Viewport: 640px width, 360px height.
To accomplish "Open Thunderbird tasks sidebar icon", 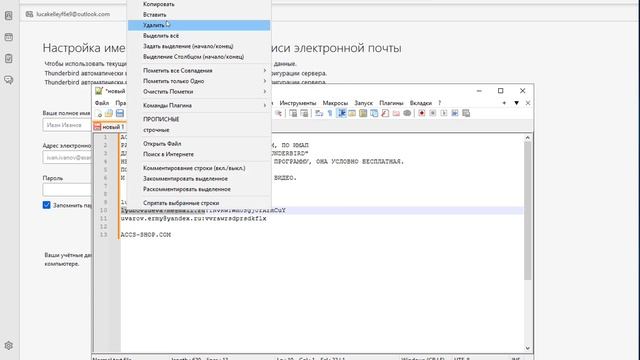I will pos(9,58).
